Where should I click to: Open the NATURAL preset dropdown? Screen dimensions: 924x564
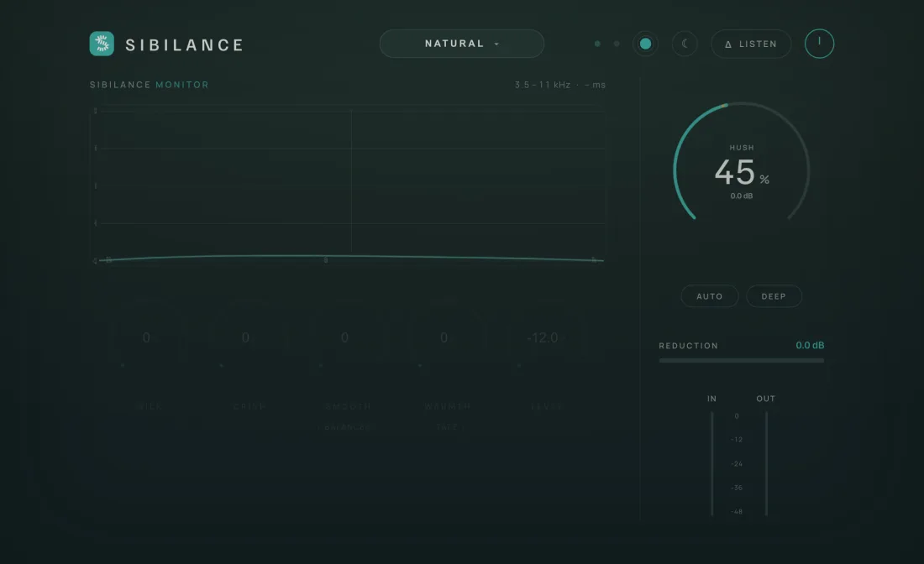click(x=461, y=44)
